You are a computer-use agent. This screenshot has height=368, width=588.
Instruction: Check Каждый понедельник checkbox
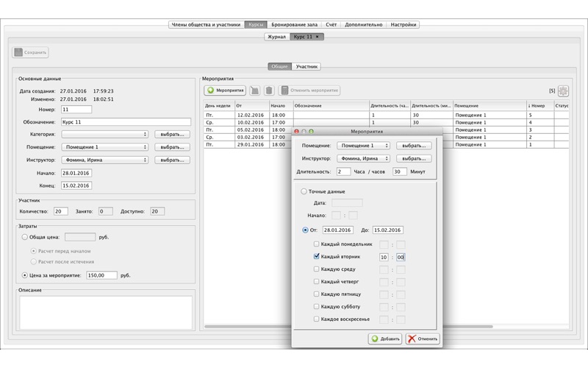click(x=316, y=244)
